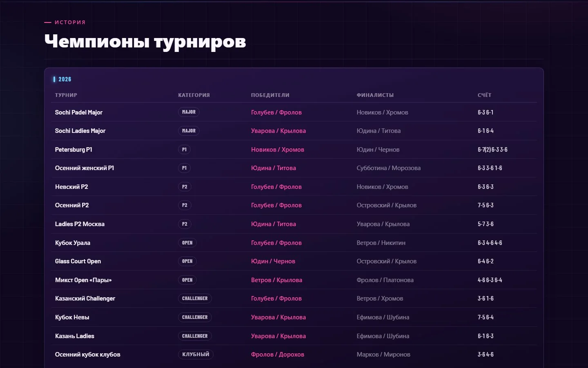Click P2 badge in 'Невский P2' row

coord(185,187)
